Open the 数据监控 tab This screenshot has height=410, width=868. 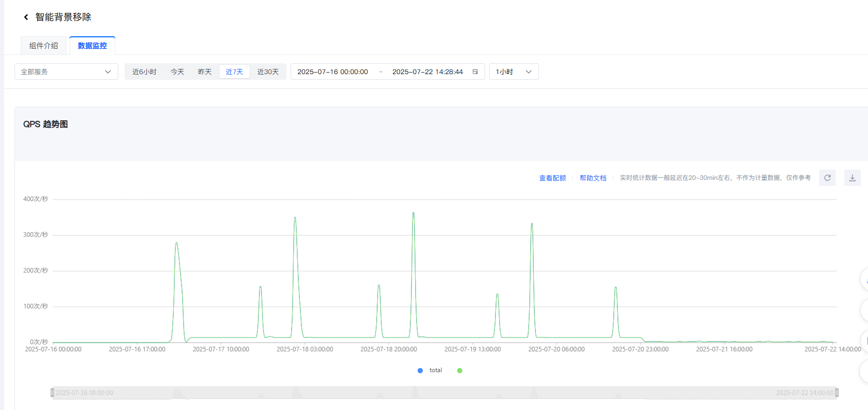click(92, 46)
